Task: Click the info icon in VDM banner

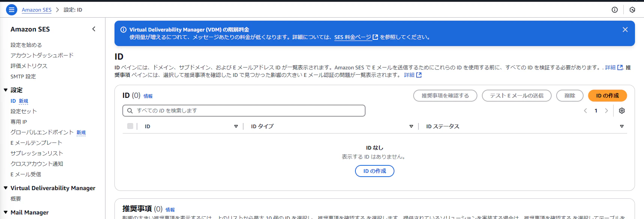Action: tap(123, 30)
